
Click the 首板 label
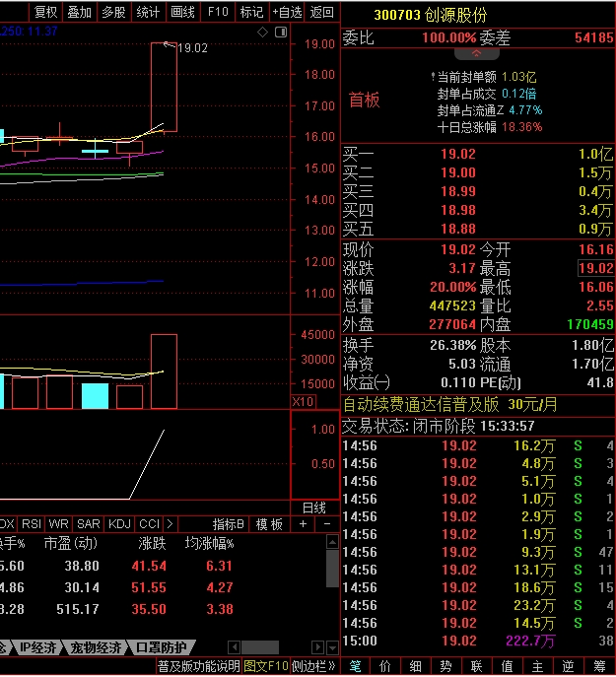[x=364, y=101]
